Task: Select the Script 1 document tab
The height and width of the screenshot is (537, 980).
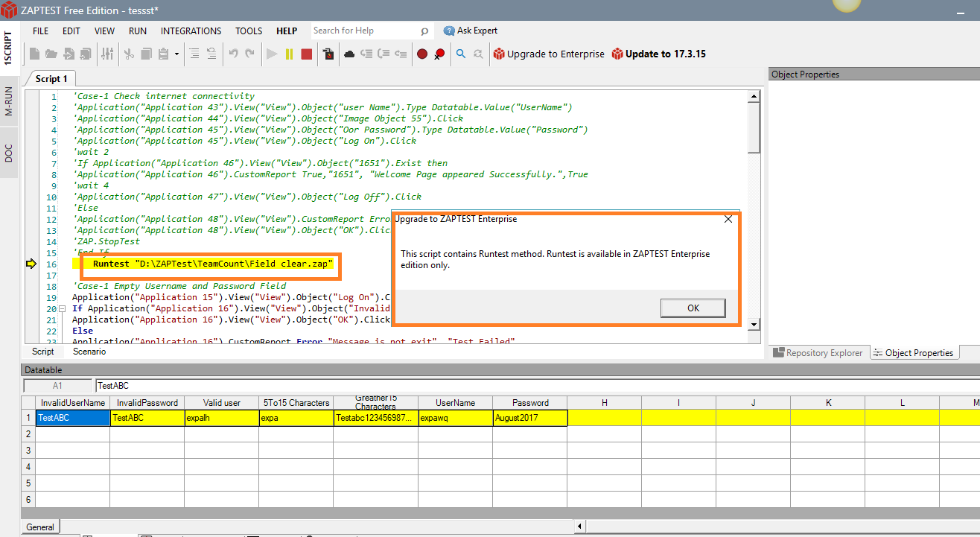Action: click(x=51, y=78)
